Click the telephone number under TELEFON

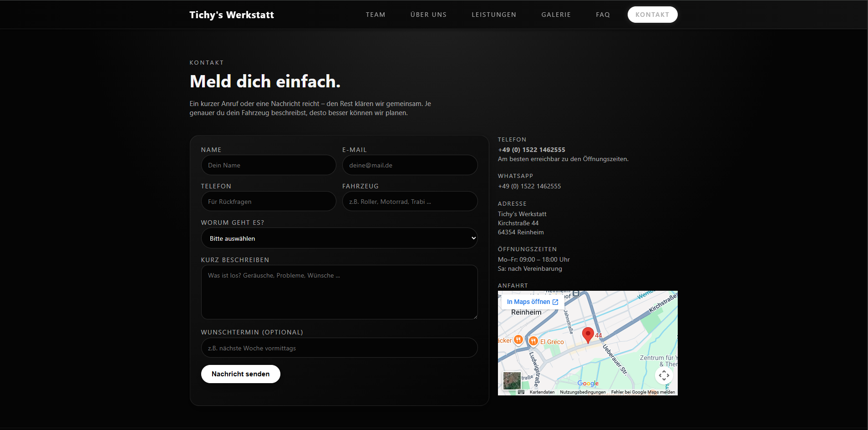531,150
